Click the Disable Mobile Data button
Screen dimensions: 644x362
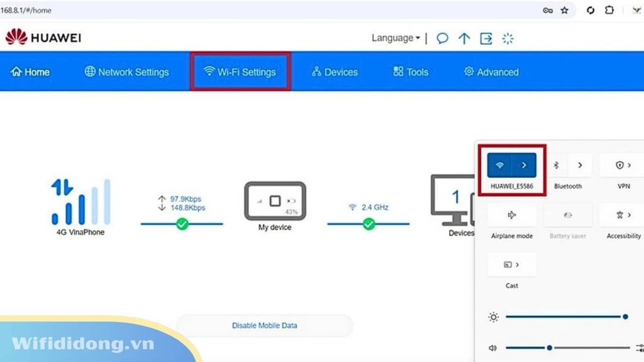coord(264,326)
